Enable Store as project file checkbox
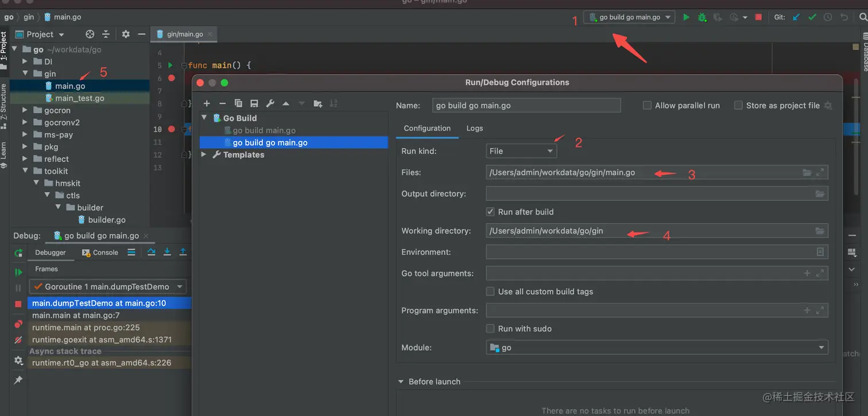The image size is (868, 416). 738,106
